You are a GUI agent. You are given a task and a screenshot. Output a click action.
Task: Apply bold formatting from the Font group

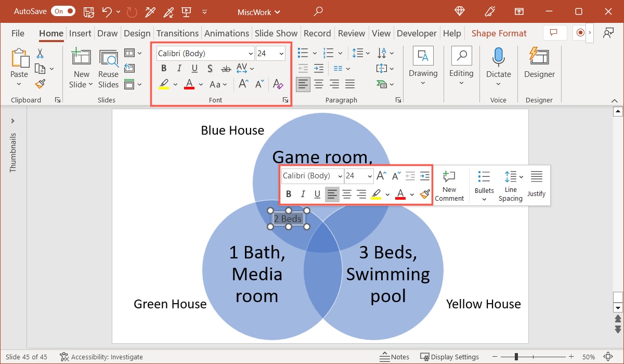coord(163,68)
